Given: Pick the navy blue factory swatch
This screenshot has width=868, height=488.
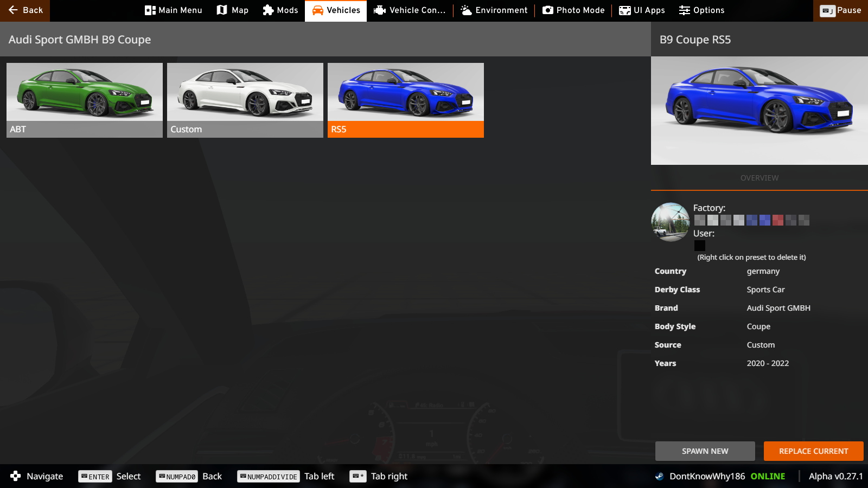Looking at the screenshot, I should tap(752, 220).
